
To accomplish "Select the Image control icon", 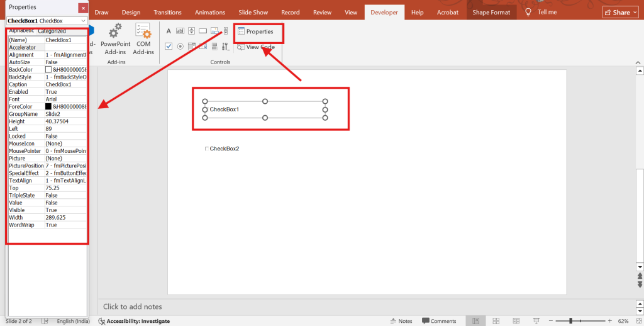I will point(214,31).
